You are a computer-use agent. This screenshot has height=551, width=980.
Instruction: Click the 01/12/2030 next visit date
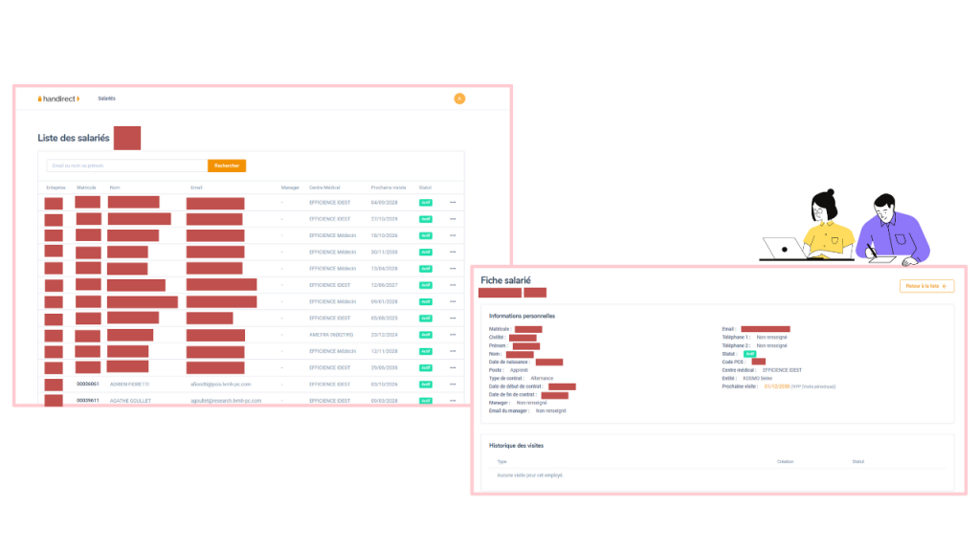(777, 386)
